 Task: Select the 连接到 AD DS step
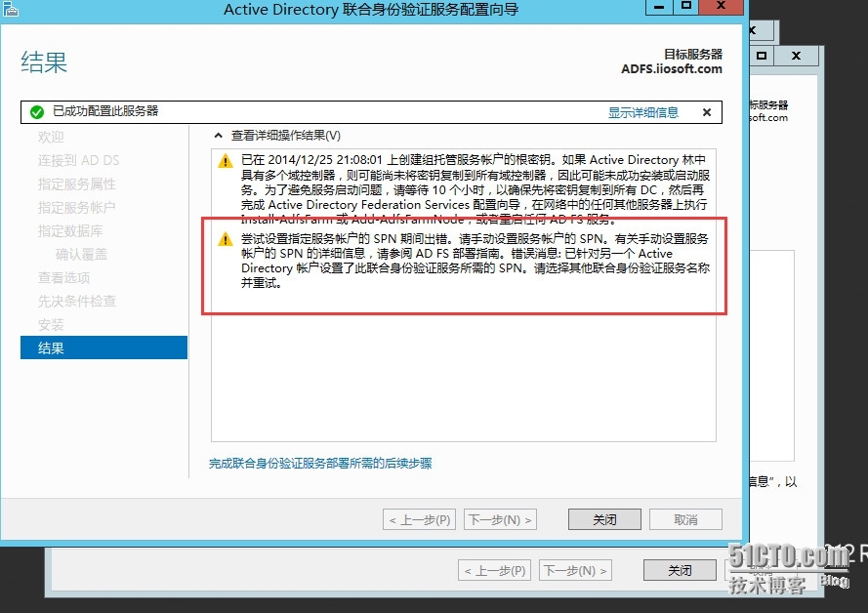click(79, 160)
